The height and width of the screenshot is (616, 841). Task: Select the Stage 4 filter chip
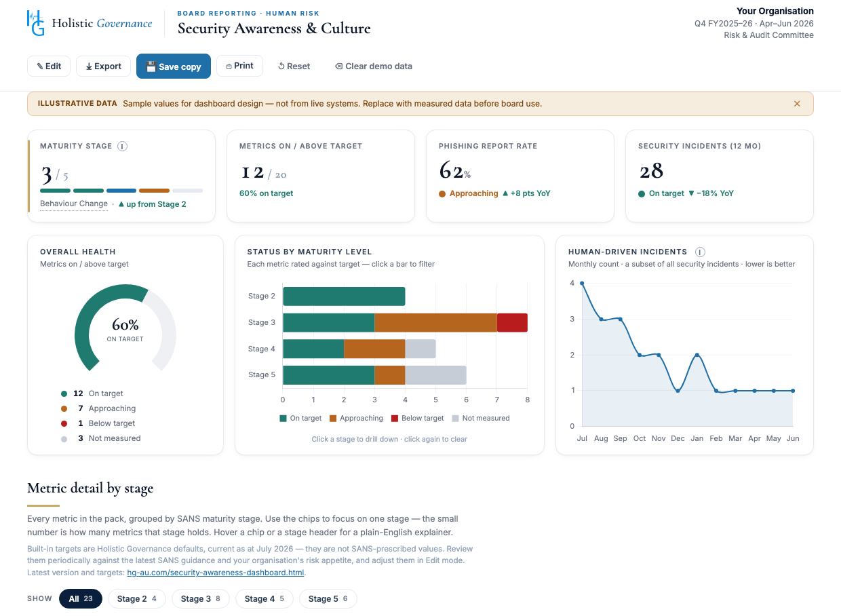click(x=265, y=598)
